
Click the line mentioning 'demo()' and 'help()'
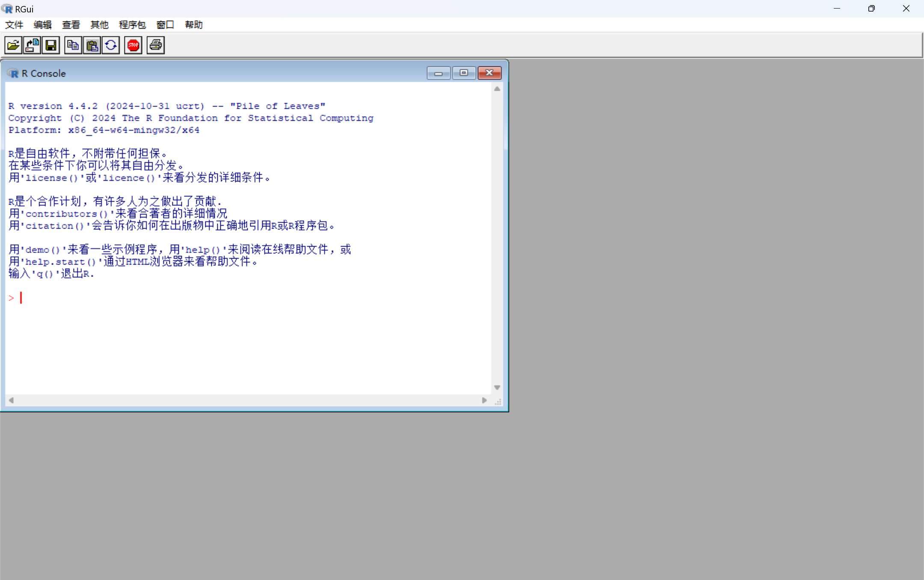coord(180,249)
